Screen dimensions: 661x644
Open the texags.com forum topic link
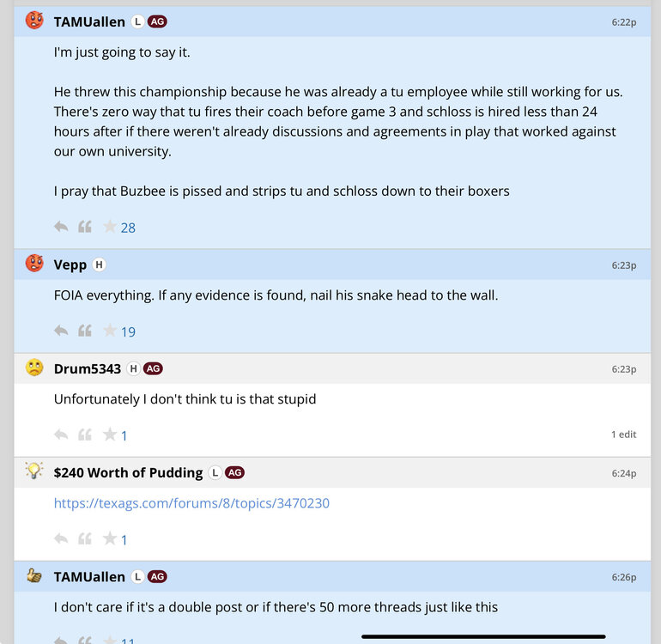[191, 503]
